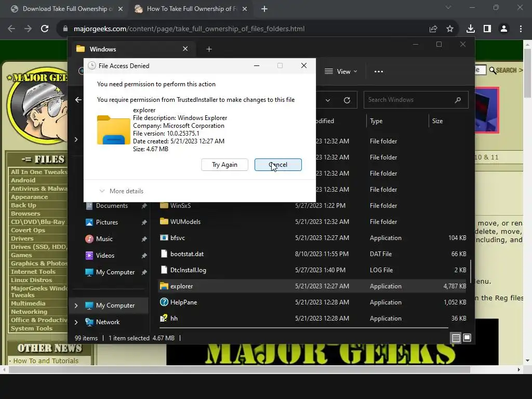The image size is (532, 399).
Task: Sort by the Size column header
Action: click(437, 121)
